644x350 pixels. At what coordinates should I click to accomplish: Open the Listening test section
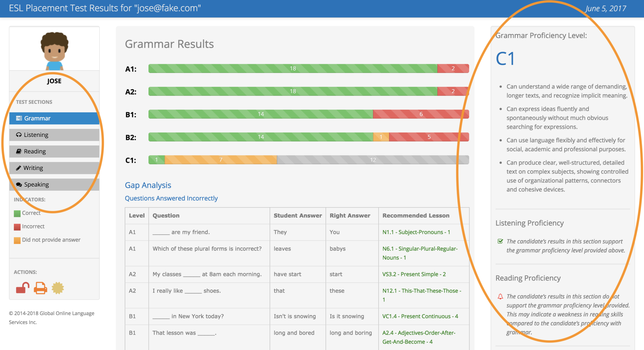[54, 135]
